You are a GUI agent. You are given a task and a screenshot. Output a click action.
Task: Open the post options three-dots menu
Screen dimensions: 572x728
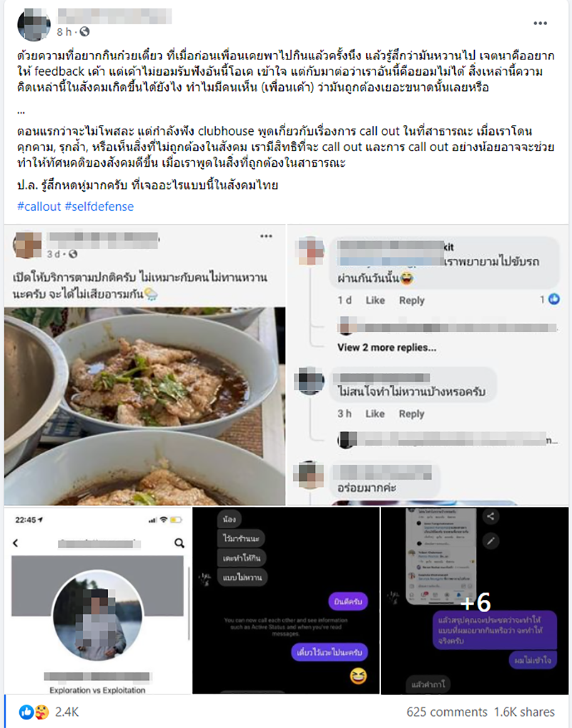coord(540,23)
